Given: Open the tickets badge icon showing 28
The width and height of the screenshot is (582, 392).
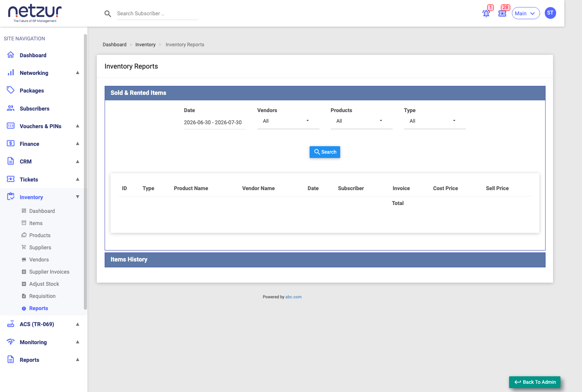Looking at the screenshot, I should (502, 13).
